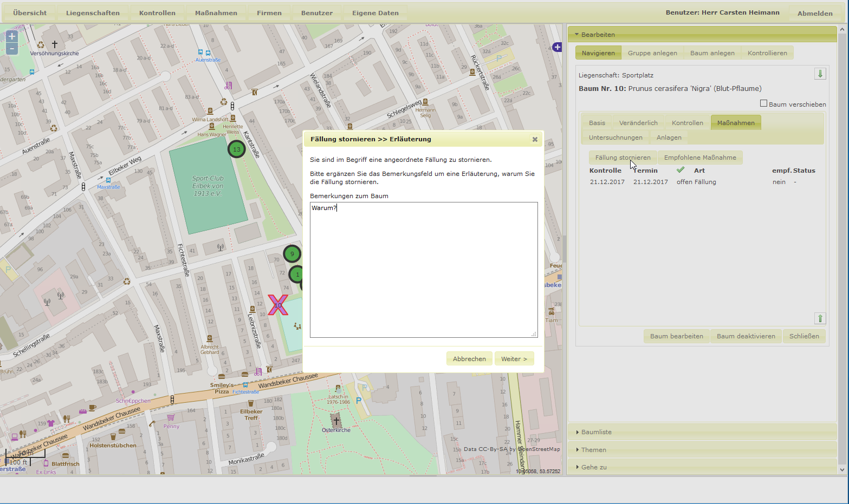Click the red X felling marker for tree 10
This screenshot has width=849, height=504.
tap(278, 305)
